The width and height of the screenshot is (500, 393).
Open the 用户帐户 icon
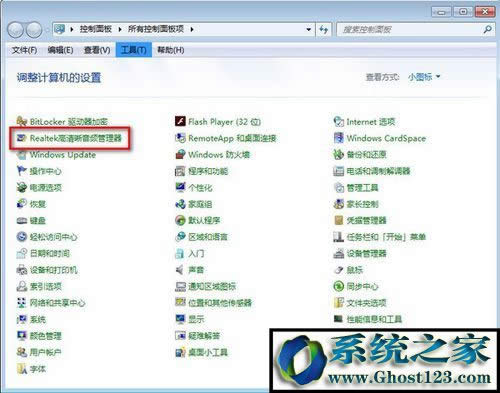coord(21,352)
